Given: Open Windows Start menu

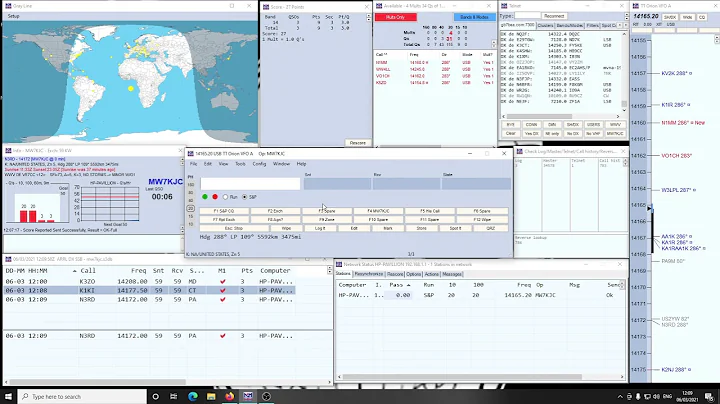Looking at the screenshot, I should tap(8, 396).
